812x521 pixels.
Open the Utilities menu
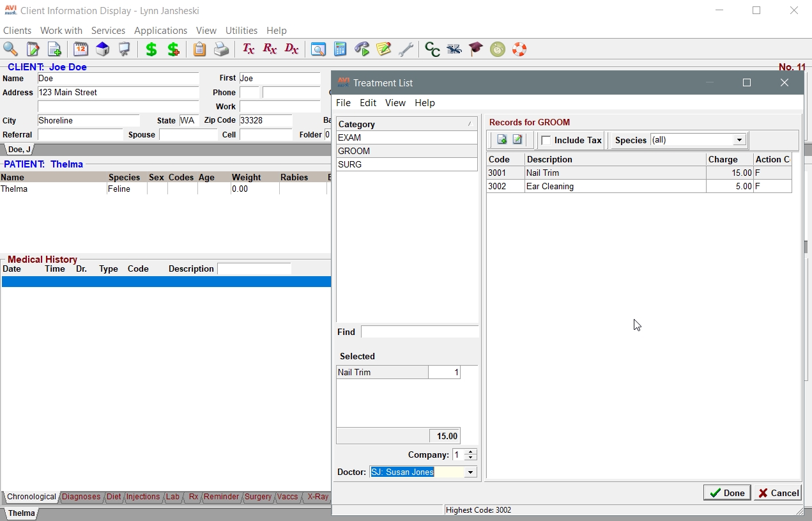(x=241, y=31)
